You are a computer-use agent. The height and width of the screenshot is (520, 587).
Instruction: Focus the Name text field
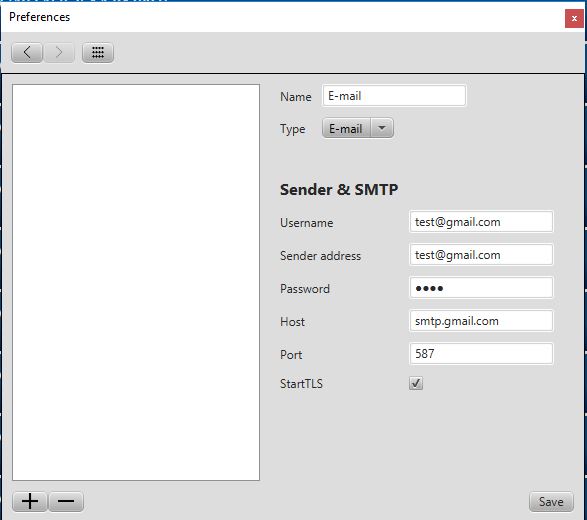click(394, 96)
